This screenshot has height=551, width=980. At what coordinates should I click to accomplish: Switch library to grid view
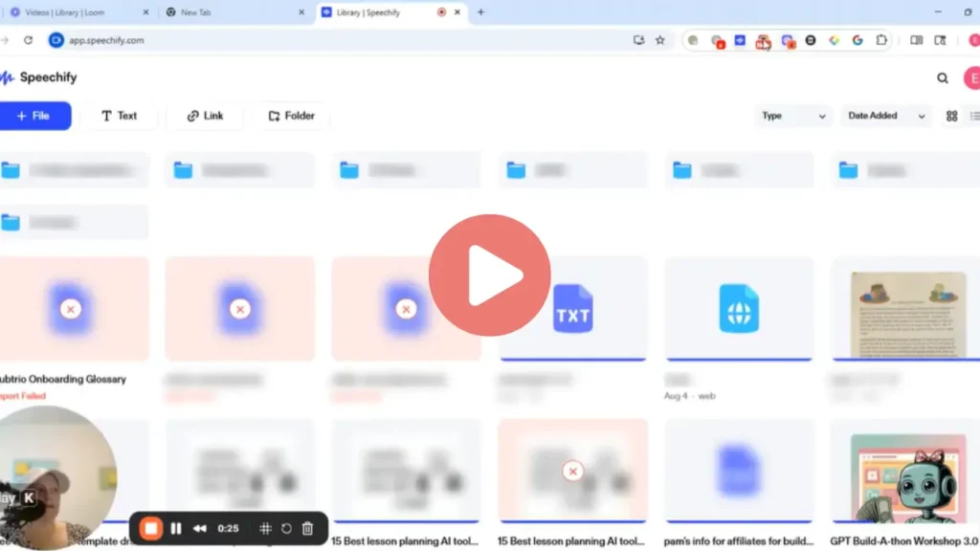coord(951,115)
